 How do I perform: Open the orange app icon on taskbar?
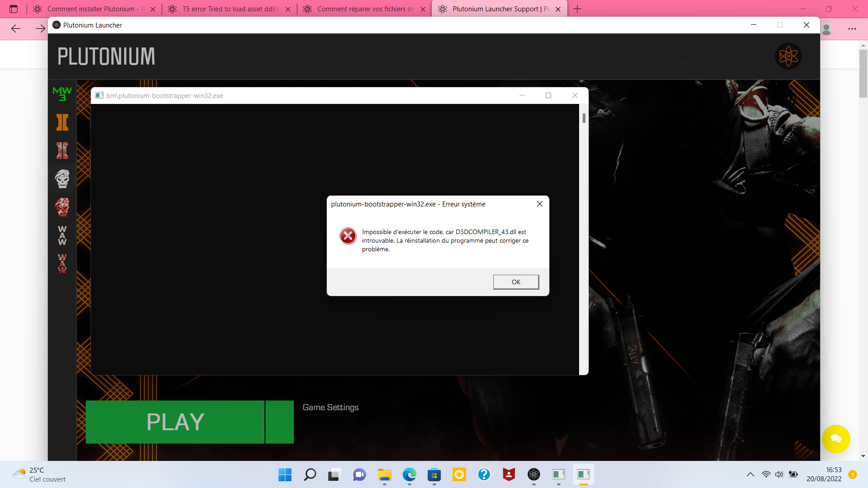pos(459,474)
